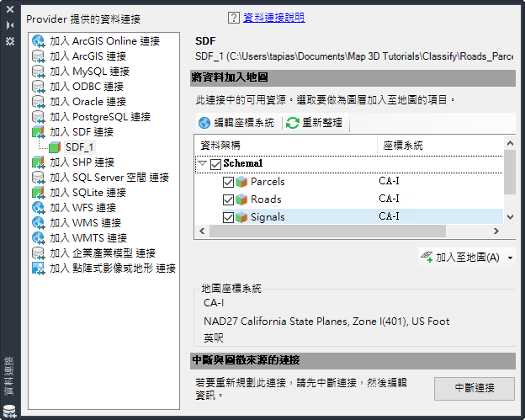This screenshot has height=420, width=525.
Task: Click the Signals feature class icon
Action: [x=241, y=217]
